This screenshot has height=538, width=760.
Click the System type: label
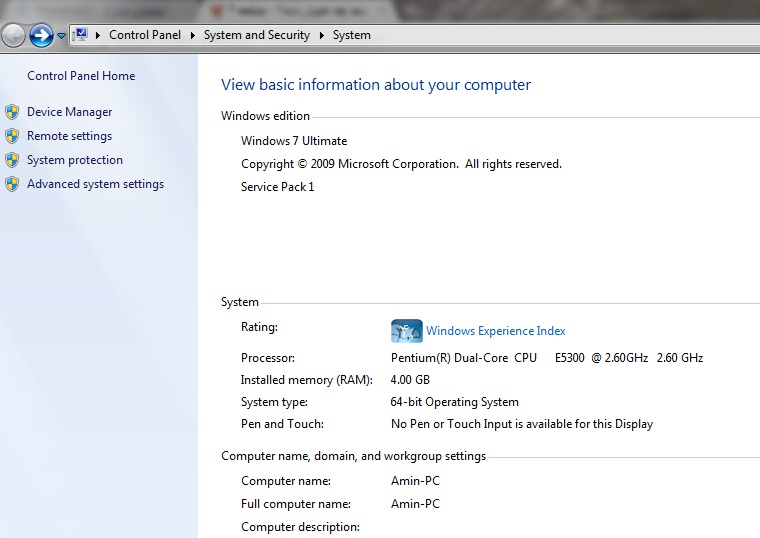click(274, 402)
